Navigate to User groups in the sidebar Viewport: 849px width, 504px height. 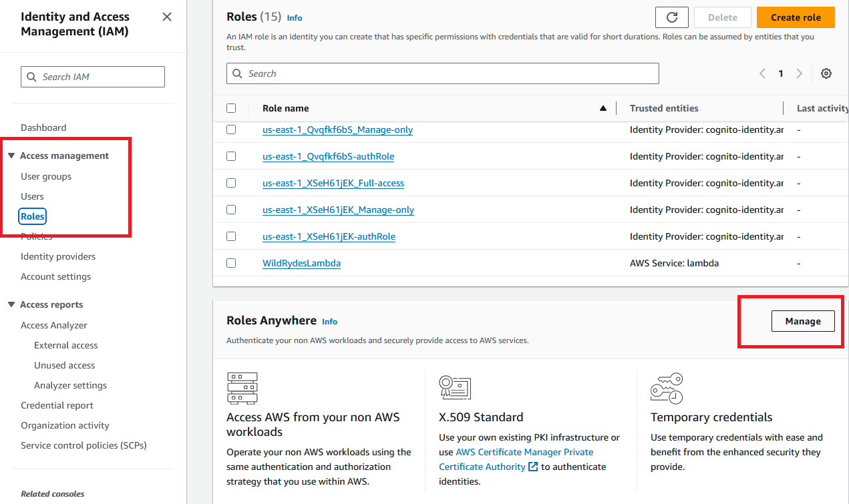tap(47, 176)
